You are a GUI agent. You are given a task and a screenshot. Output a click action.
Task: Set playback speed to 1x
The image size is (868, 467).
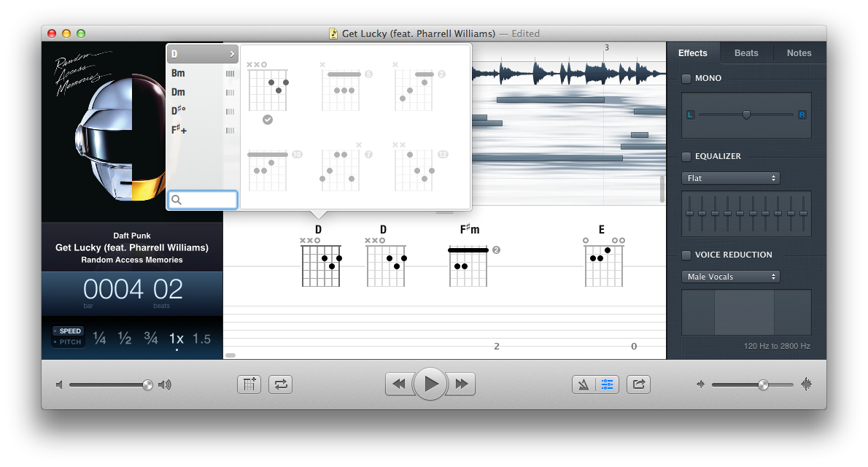pos(176,339)
